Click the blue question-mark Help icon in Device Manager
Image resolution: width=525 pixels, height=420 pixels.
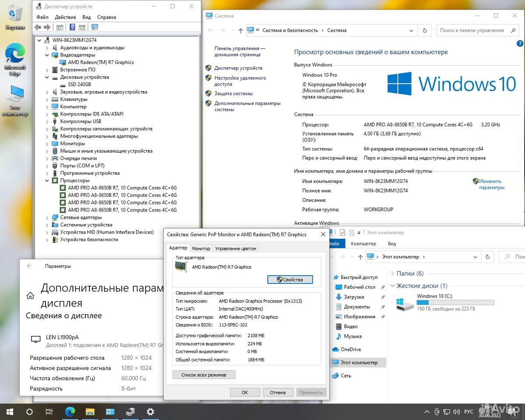point(72,27)
